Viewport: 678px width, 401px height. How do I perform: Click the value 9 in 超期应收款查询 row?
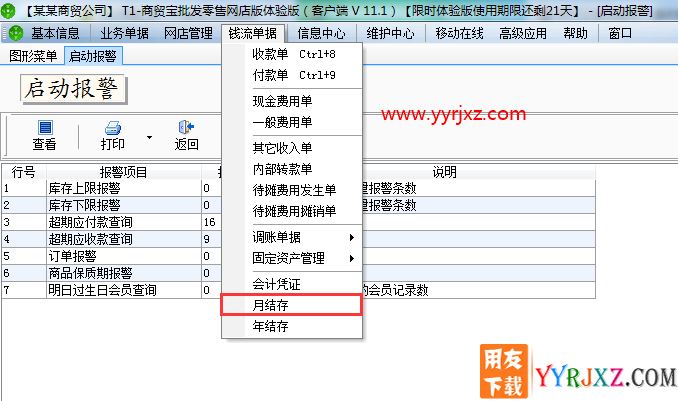tap(207, 239)
